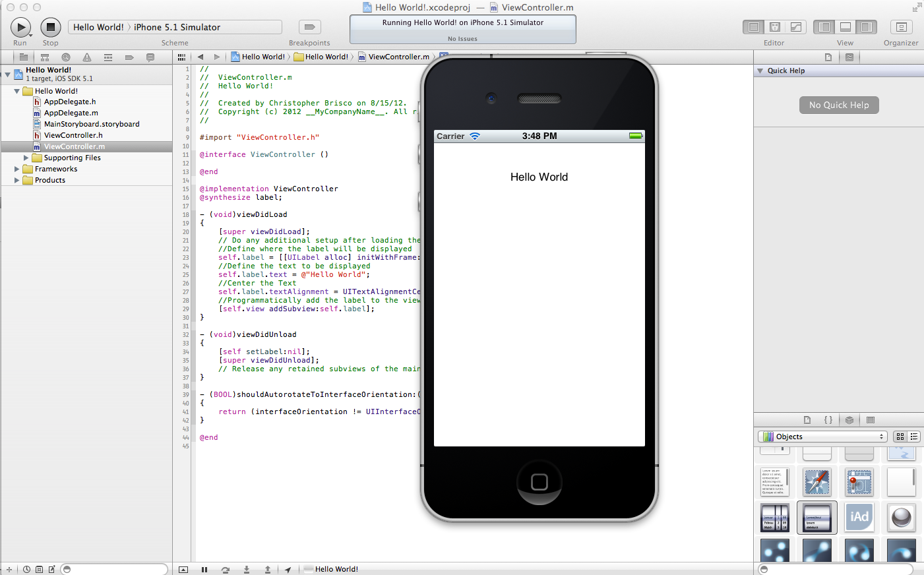Click the library search filter field
924x575 pixels.
point(836,569)
